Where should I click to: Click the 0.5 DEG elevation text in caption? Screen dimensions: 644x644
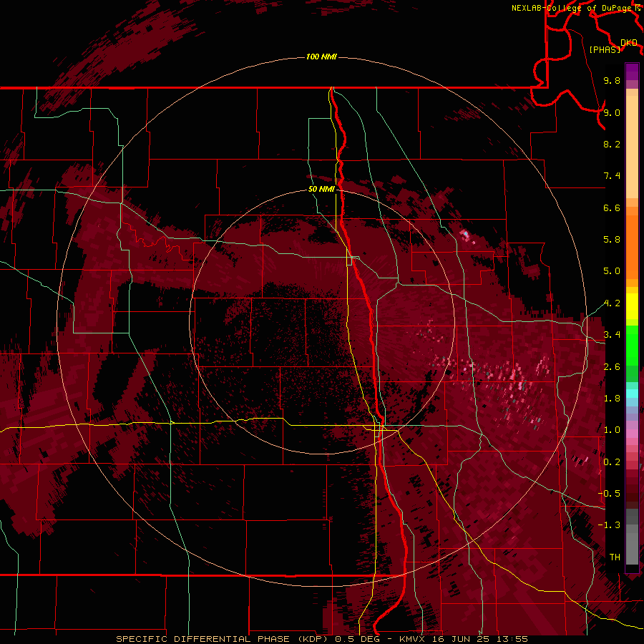click(x=358, y=639)
